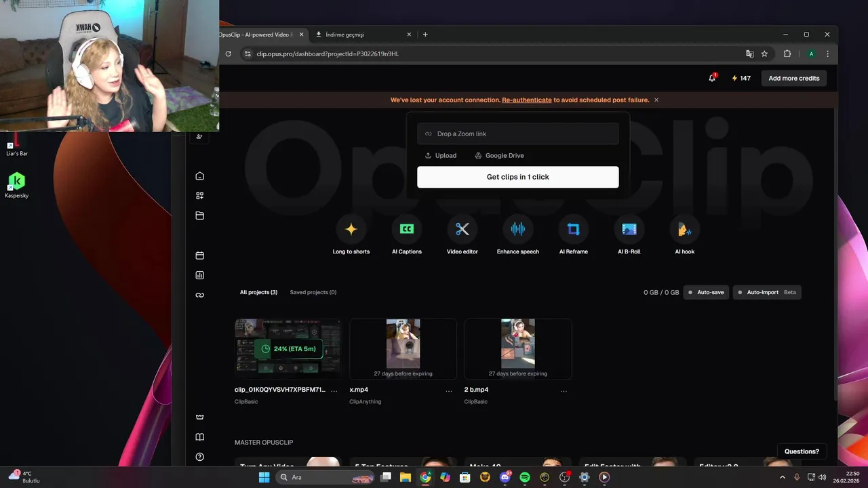Show hidden system tray icons chevron

[783, 477]
